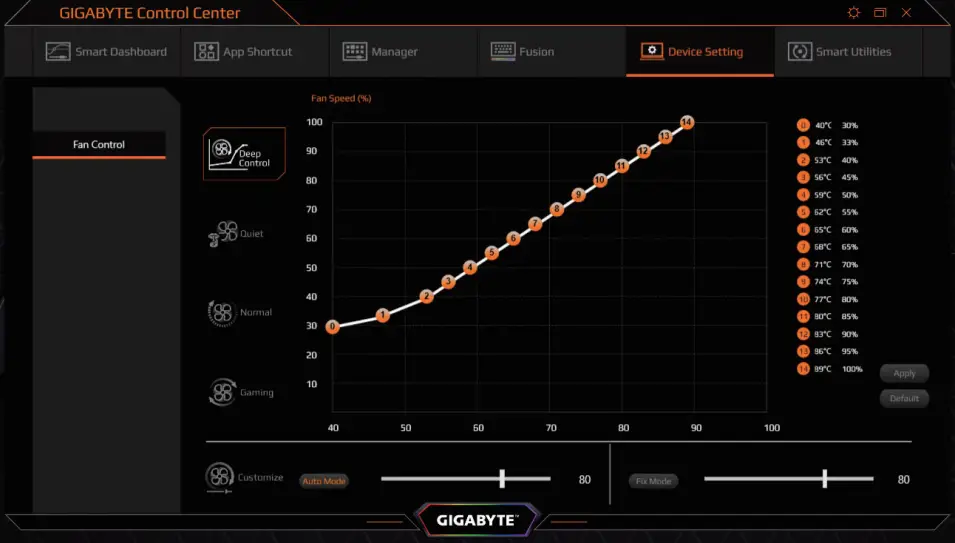The height and width of the screenshot is (543, 955).
Task: Select curve point 8 on the graph
Action: (556, 209)
